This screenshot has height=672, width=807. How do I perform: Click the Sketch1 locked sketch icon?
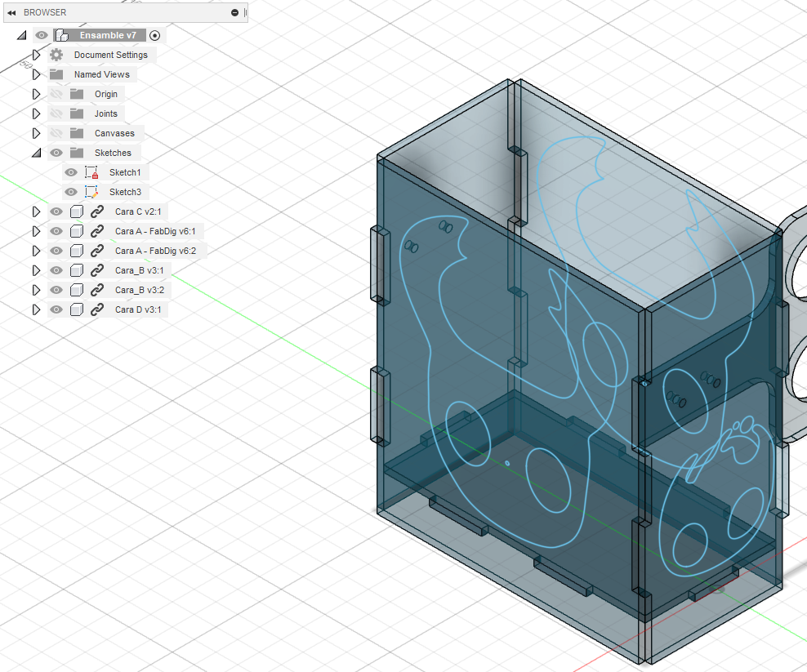click(x=91, y=172)
